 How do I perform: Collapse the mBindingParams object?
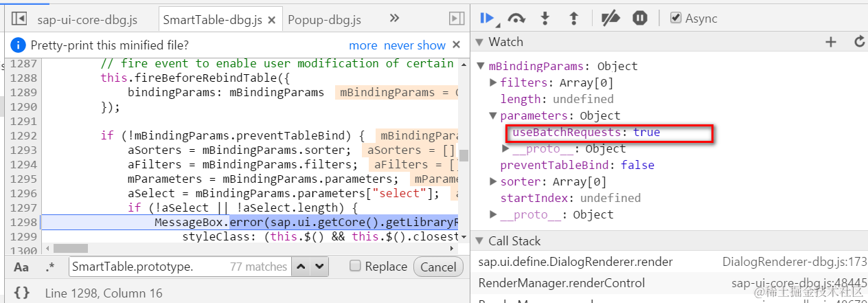coord(481,67)
